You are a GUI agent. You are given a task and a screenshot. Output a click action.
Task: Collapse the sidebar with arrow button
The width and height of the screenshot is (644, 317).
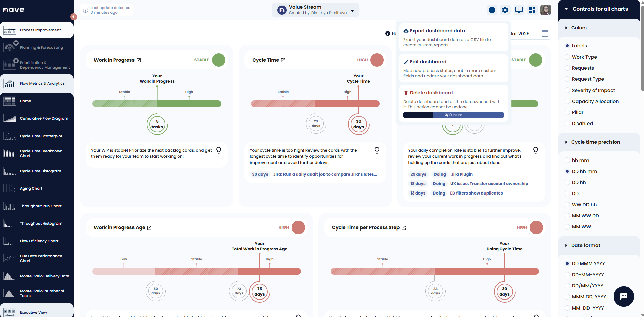(x=73, y=17)
